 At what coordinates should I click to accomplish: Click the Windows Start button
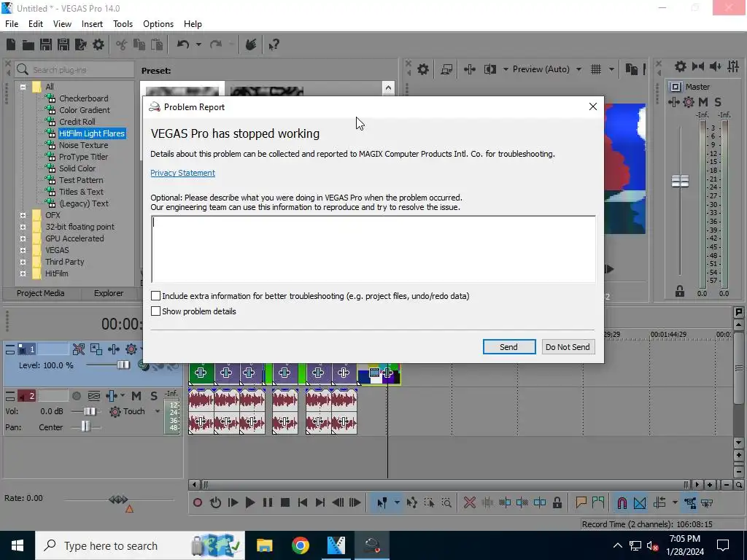(x=18, y=545)
